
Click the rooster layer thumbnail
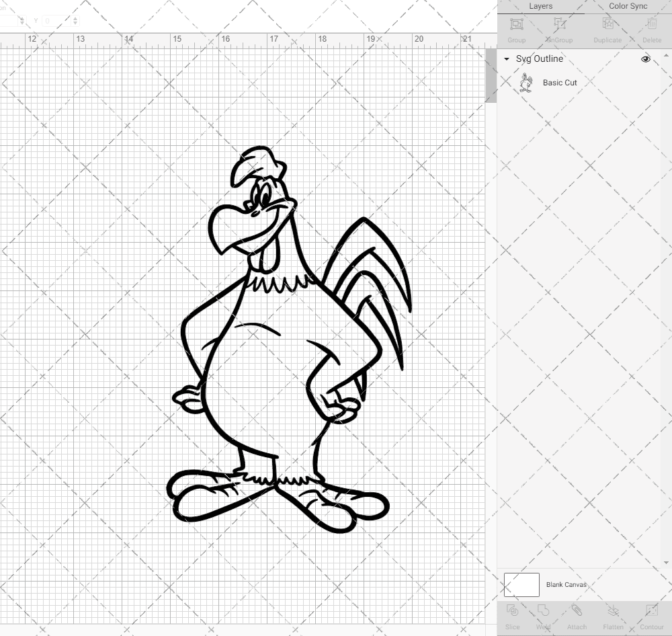tap(526, 82)
